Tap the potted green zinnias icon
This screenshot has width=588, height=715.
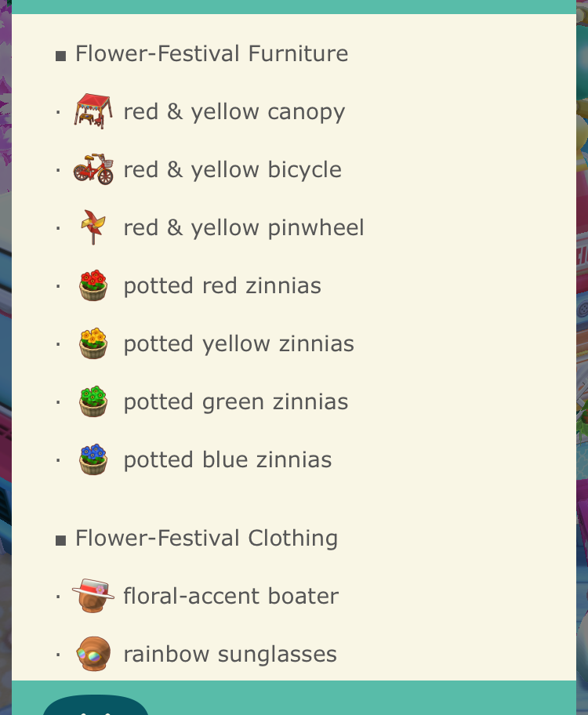93,401
